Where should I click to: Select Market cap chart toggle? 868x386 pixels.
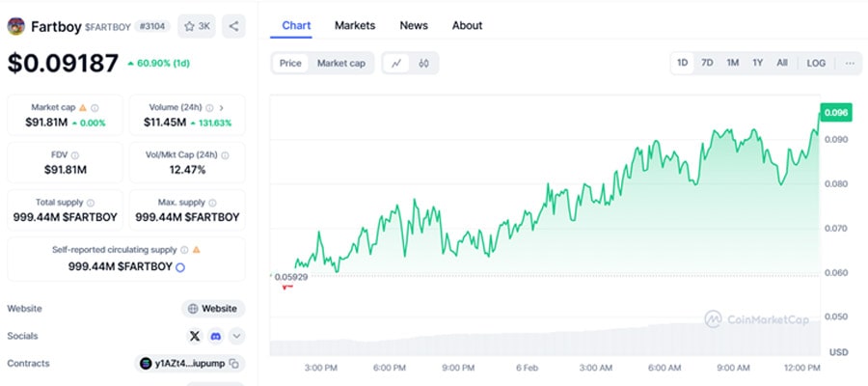[341, 63]
